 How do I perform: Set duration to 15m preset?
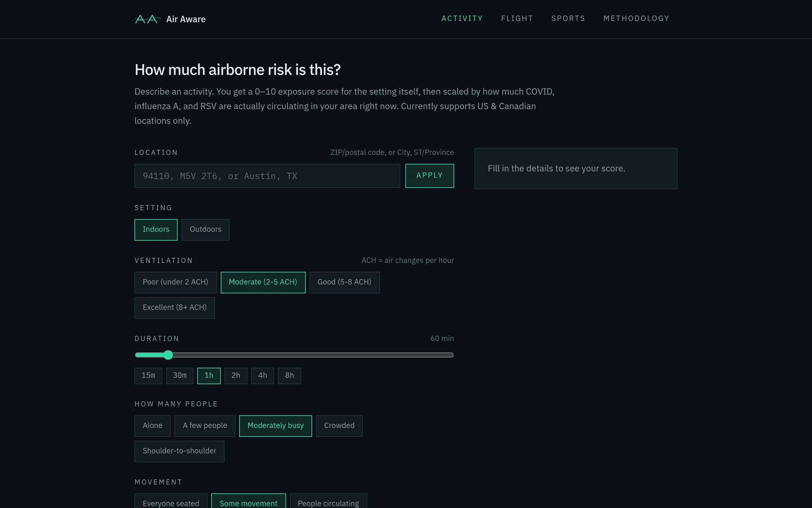[x=148, y=376]
